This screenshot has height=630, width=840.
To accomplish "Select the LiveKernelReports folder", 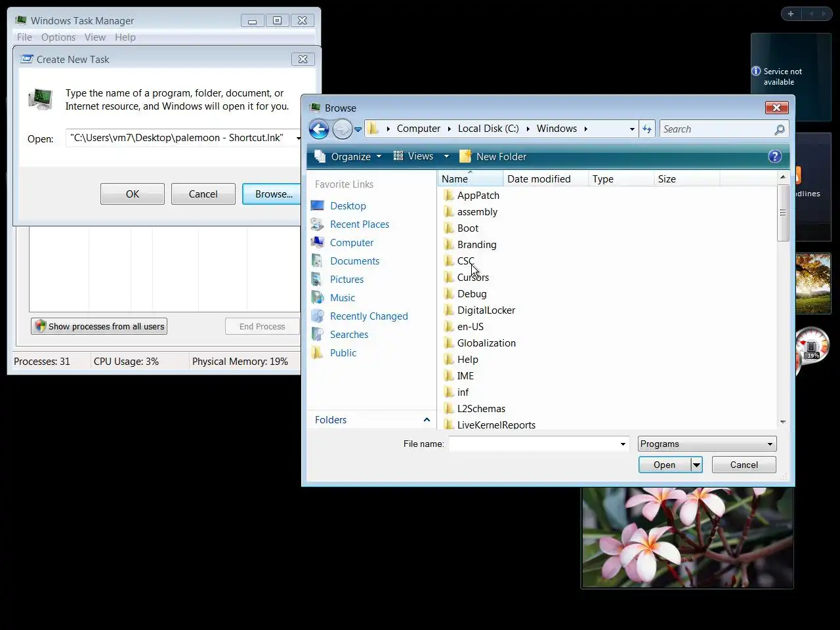I will [496, 425].
